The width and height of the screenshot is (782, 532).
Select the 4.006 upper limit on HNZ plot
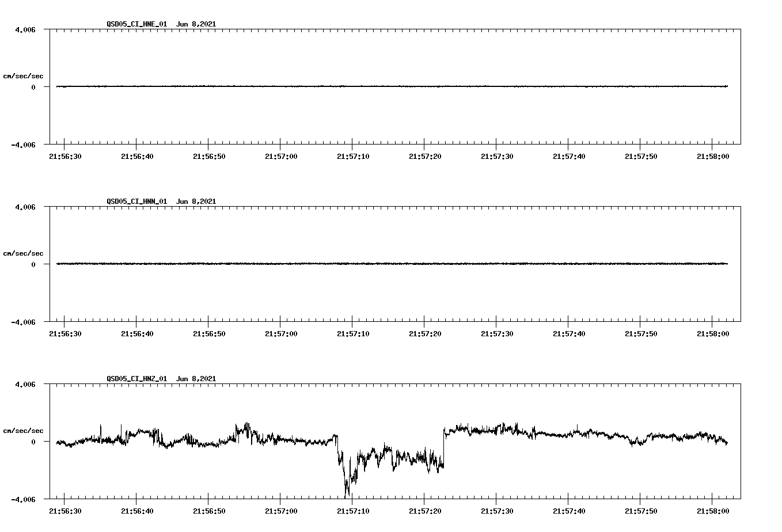25,384
